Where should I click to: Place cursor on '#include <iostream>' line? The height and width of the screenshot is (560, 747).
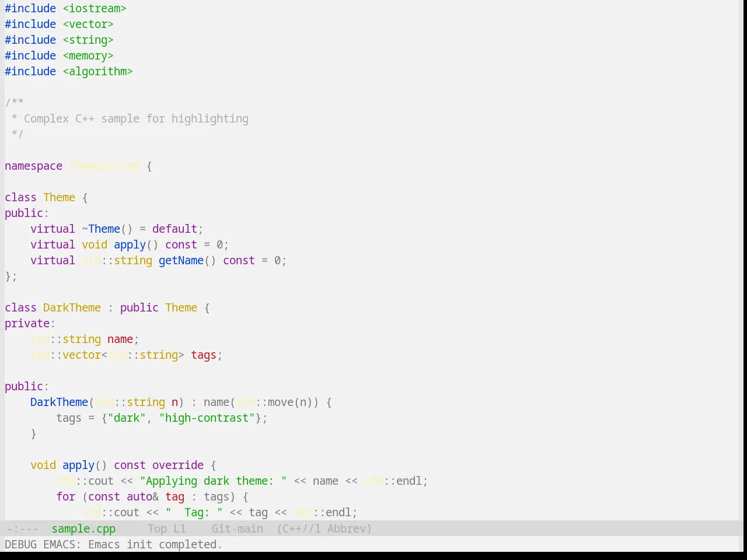pyautogui.click(x=65, y=8)
